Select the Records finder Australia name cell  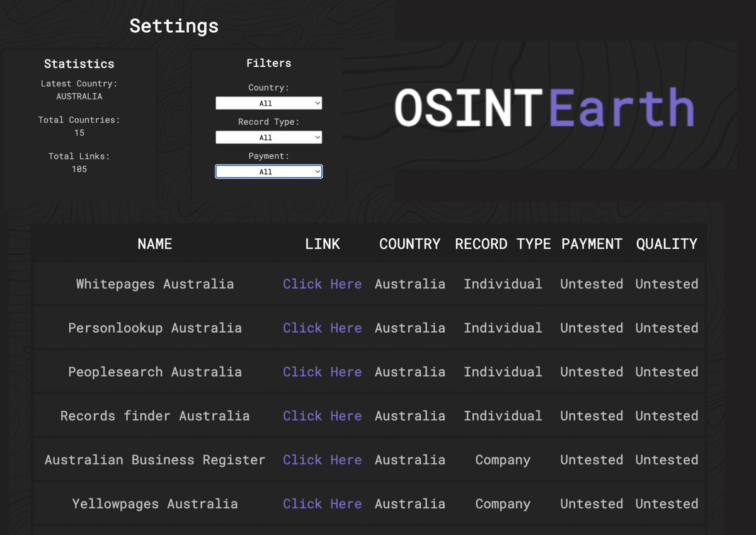coord(155,416)
